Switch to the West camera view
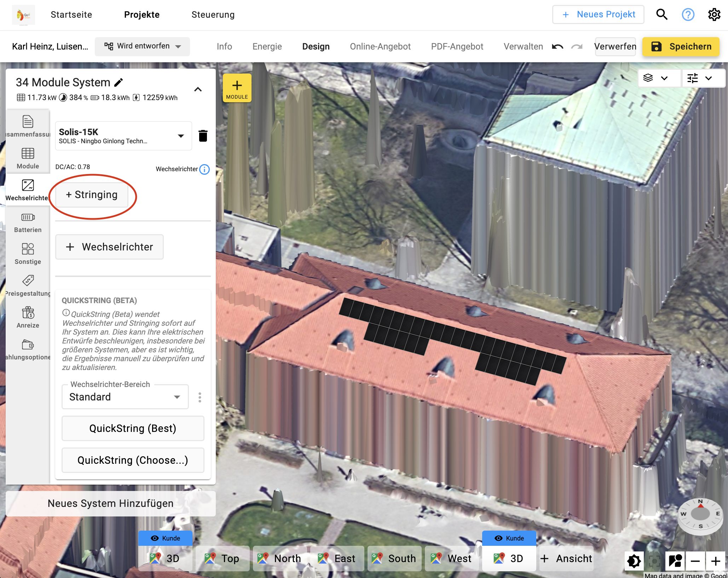This screenshot has height=578, width=728. 452,559
